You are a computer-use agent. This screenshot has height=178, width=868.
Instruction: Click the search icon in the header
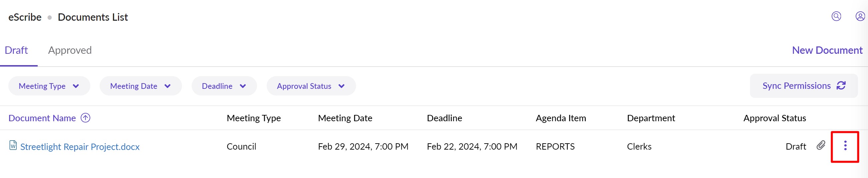click(x=836, y=16)
